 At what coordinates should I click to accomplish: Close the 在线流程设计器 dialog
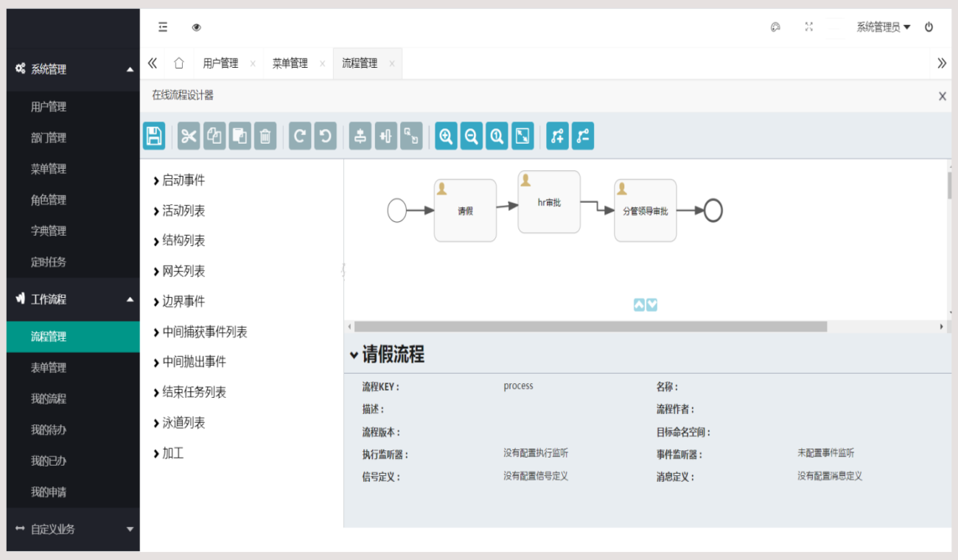pyautogui.click(x=942, y=97)
